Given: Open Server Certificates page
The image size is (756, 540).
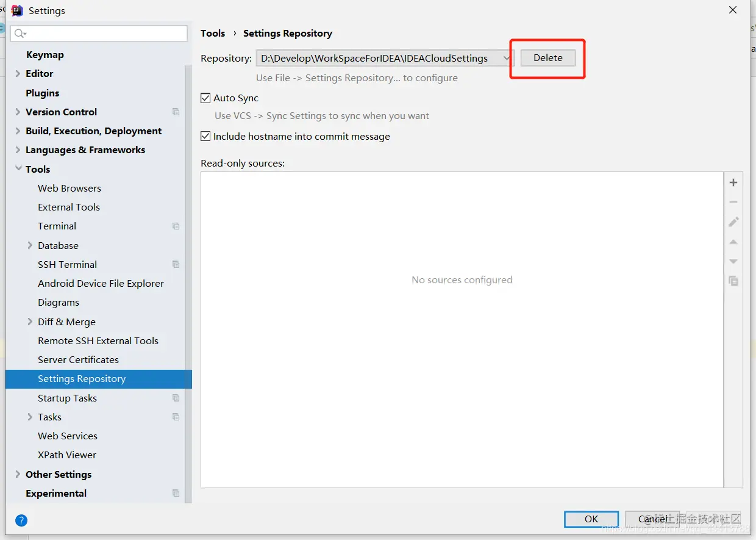Looking at the screenshot, I should [x=78, y=359].
